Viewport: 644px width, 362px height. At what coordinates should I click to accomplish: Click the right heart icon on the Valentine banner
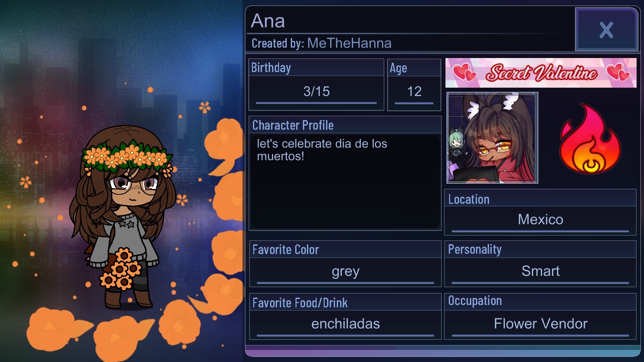(x=618, y=72)
